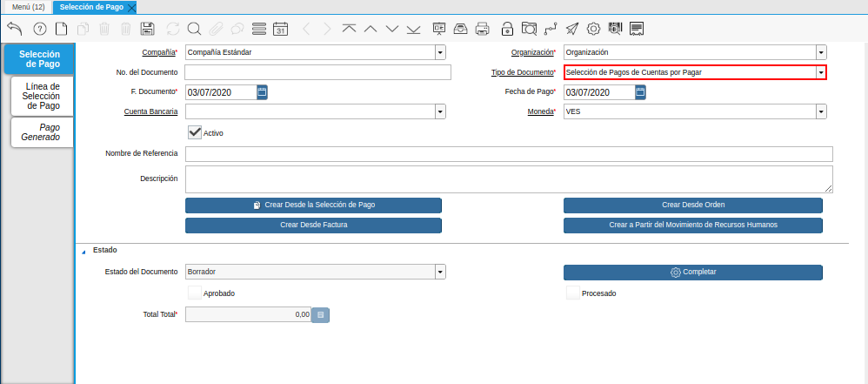This screenshot has width=868, height=384.
Task: Focus the No. del Documento field
Action: (317, 72)
